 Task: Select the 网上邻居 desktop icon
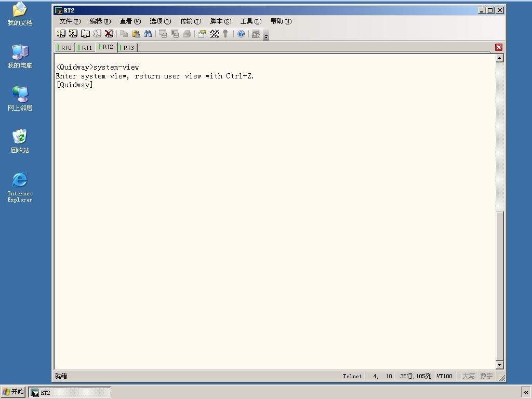click(x=20, y=99)
